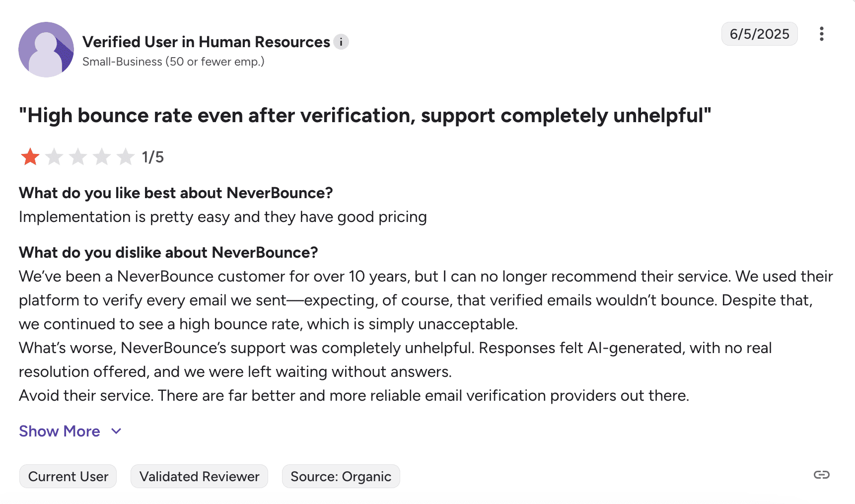
Task: Click the Current User tag
Action: [x=68, y=476]
